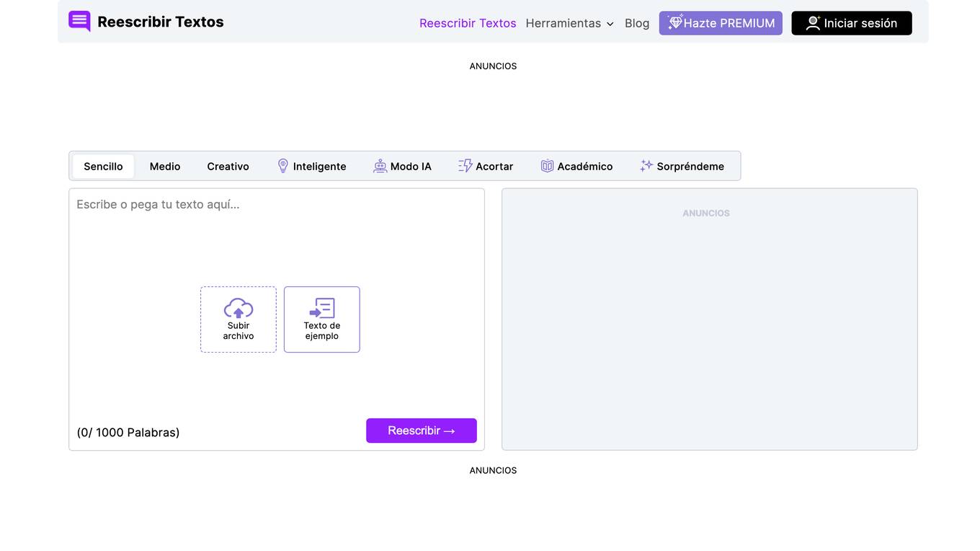Click the sparkles icon for Sorpréndeme mode
The height and width of the screenshot is (551, 980).
[646, 166]
